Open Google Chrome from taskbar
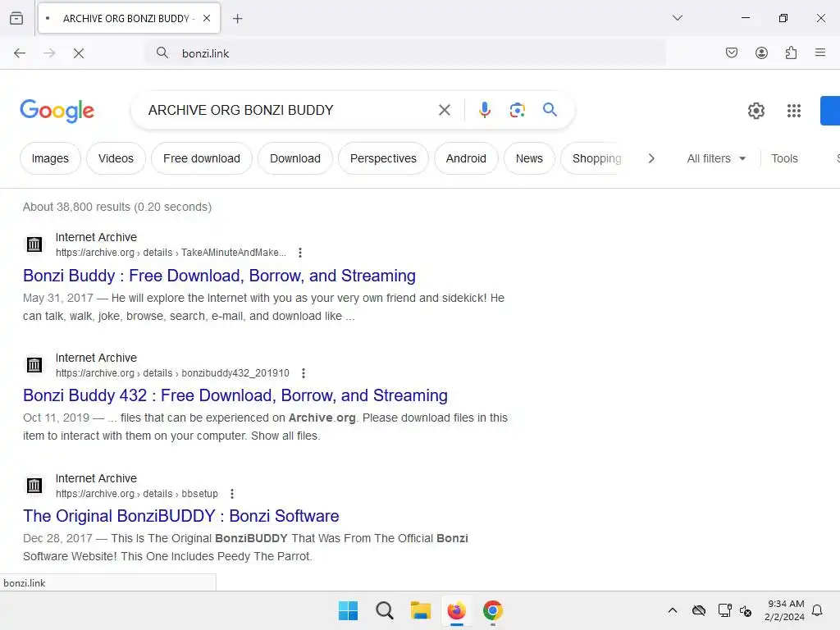 point(493,610)
